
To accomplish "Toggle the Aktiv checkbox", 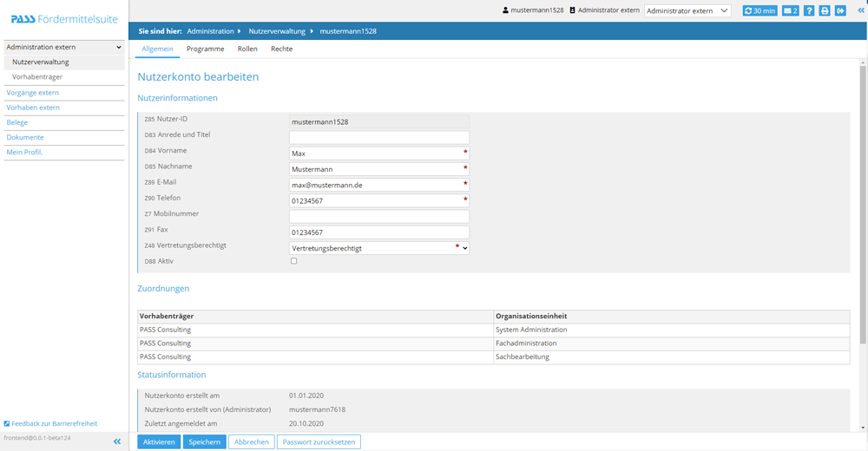I will pos(294,261).
